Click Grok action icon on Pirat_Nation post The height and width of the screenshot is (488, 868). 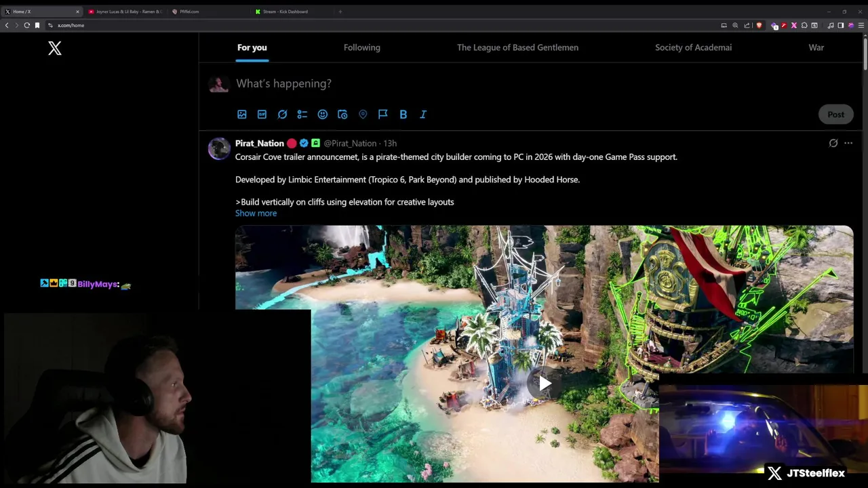click(x=833, y=143)
